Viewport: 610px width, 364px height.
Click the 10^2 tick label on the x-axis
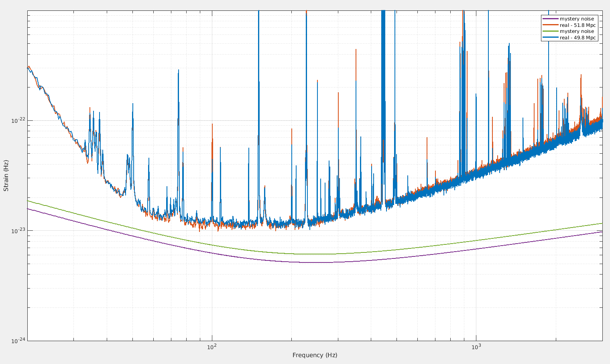[212, 346]
